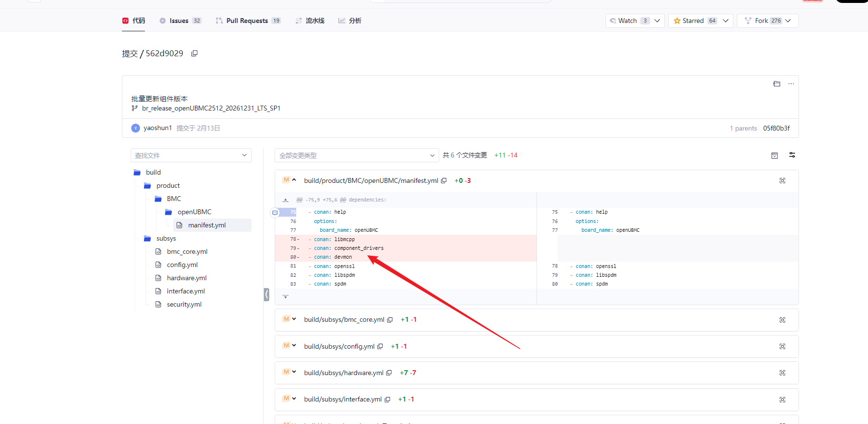The width and height of the screenshot is (868, 424).
Task: Open the Pull Requests tab
Action: (x=248, y=21)
